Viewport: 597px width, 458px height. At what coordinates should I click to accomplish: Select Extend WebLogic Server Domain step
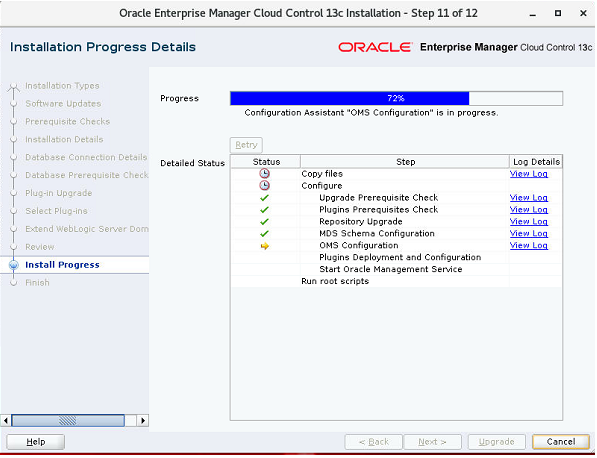[x=87, y=229]
